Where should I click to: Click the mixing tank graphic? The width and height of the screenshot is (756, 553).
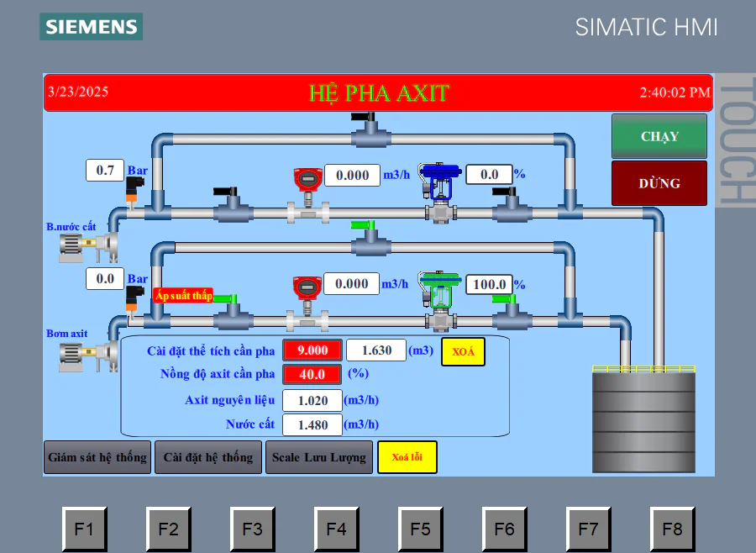coord(643,419)
